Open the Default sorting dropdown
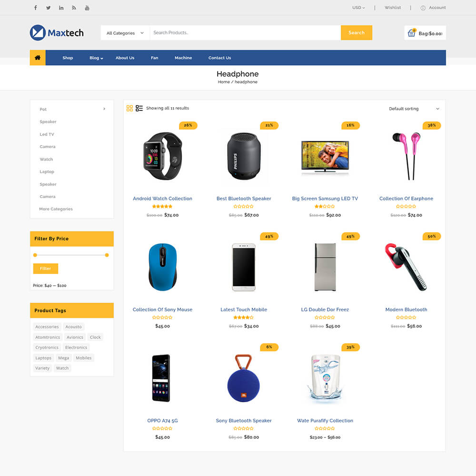This screenshot has height=476, width=476. tap(414, 109)
